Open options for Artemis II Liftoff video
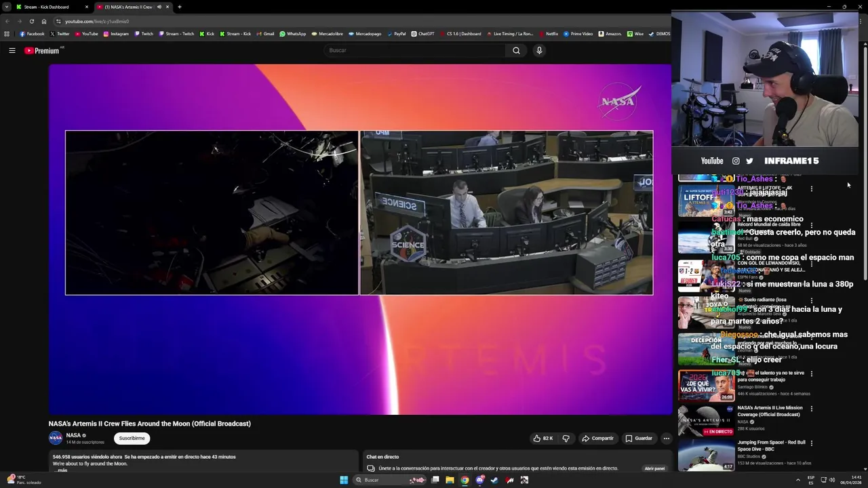 point(811,188)
